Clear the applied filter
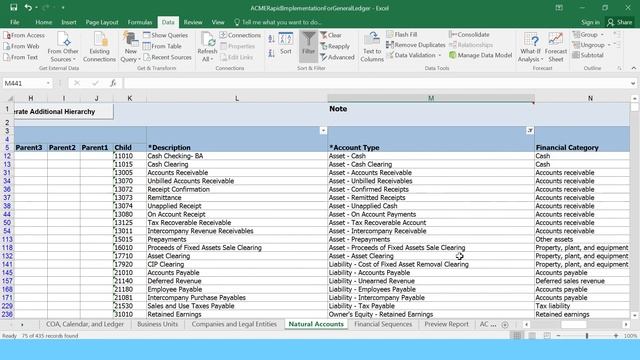 click(331, 36)
